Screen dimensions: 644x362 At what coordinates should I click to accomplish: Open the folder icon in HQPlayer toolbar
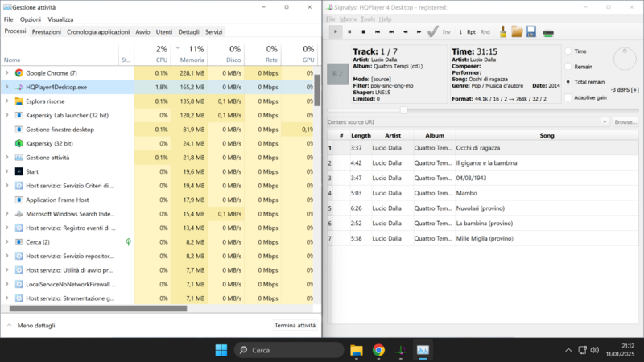(x=517, y=32)
